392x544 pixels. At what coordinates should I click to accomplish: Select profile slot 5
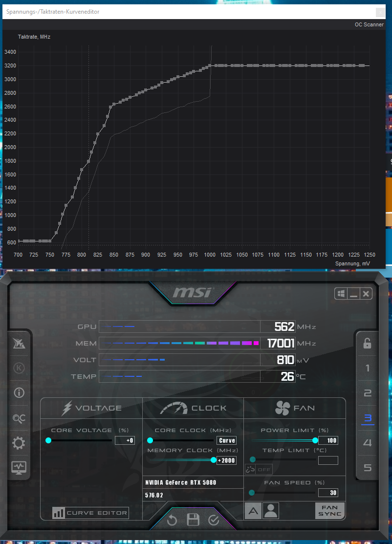[x=368, y=468]
